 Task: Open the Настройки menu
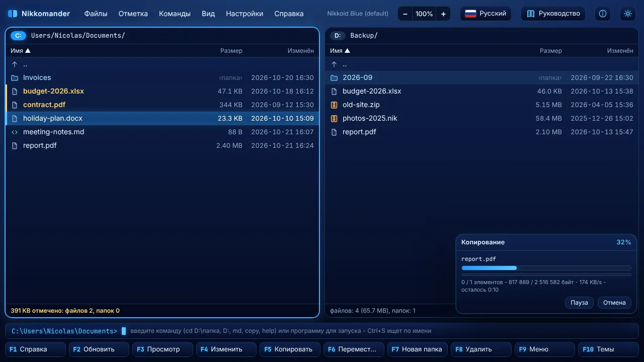pos(245,14)
